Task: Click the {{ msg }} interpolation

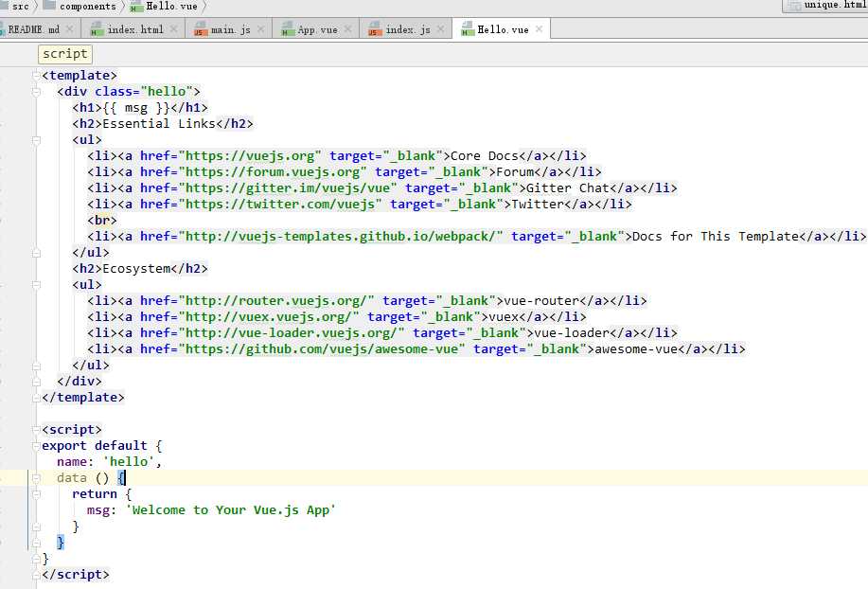Action: (135, 107)
